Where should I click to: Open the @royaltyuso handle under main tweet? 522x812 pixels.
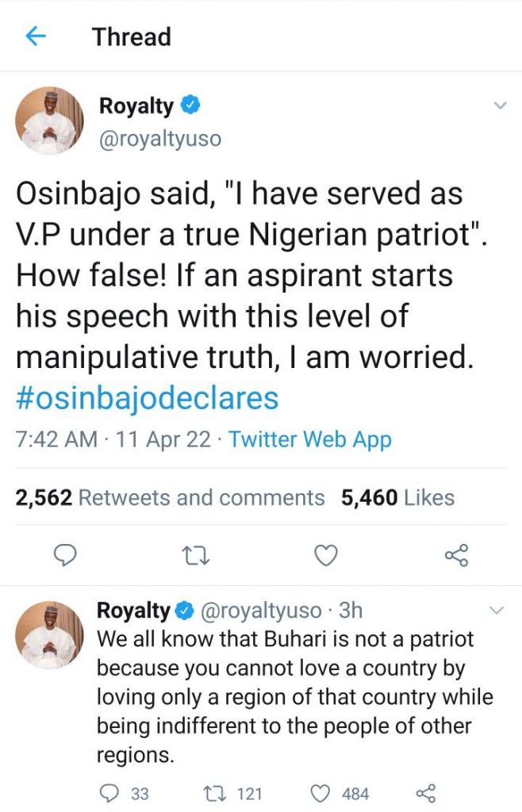pos(159,139)
